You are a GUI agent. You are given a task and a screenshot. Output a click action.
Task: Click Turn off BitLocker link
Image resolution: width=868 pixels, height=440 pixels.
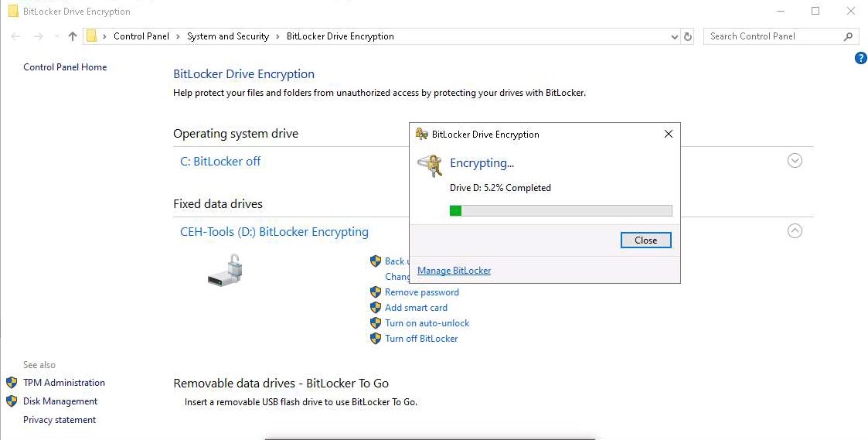pos(421,339)
